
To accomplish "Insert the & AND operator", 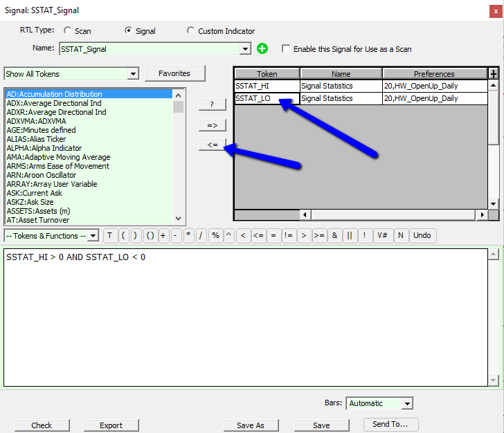I will coord(334,235).
